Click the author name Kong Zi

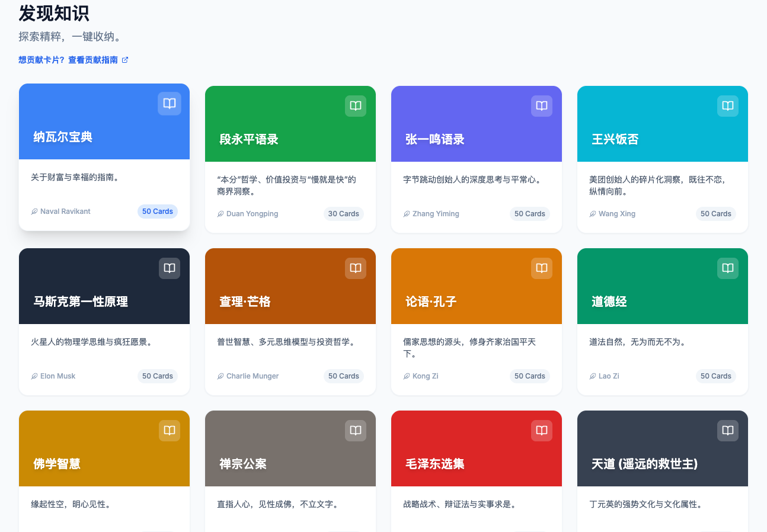click(x=426, y=376)
